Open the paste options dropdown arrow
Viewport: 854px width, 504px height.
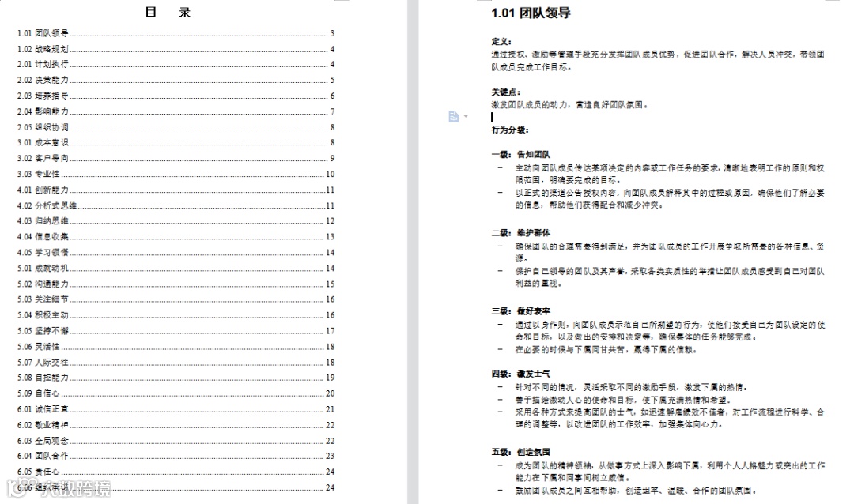pyautogui.click(x=466, y=116)
